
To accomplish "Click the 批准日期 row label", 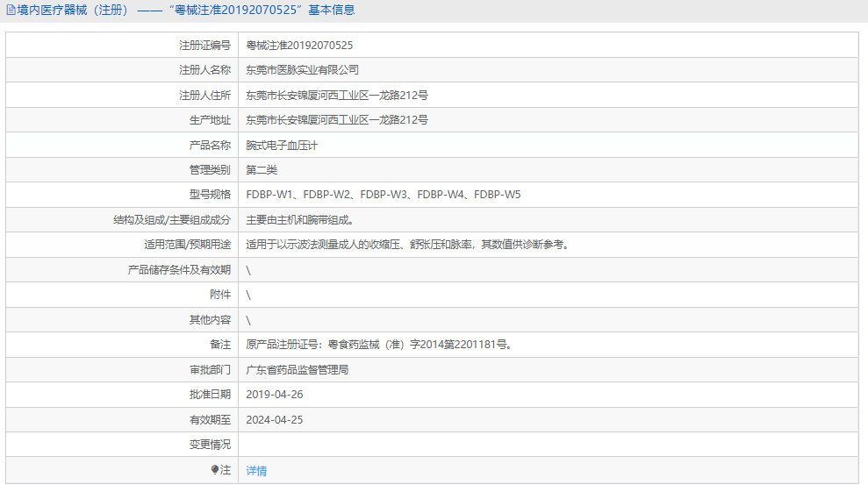I will [210, 395].
